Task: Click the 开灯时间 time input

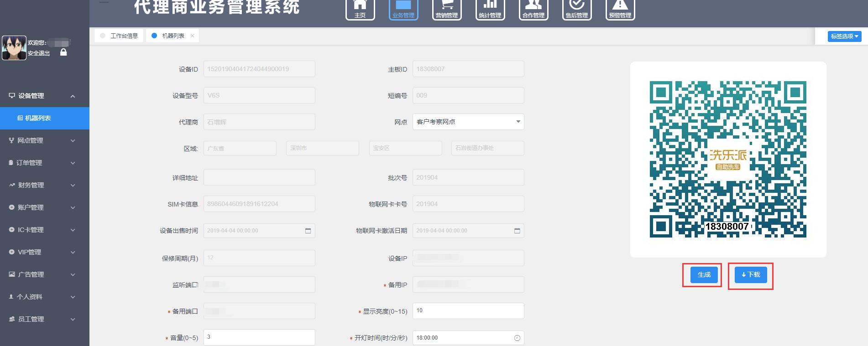Action: click(x=468, y=338)
